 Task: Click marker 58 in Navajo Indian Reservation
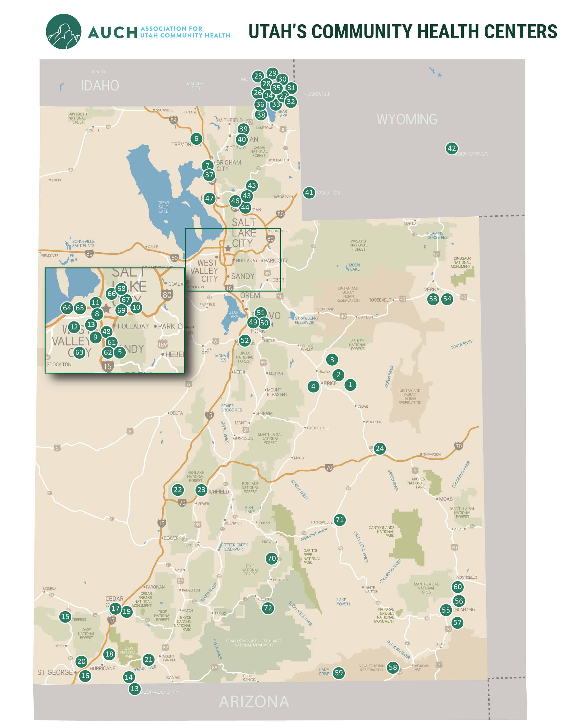point(393,667)
